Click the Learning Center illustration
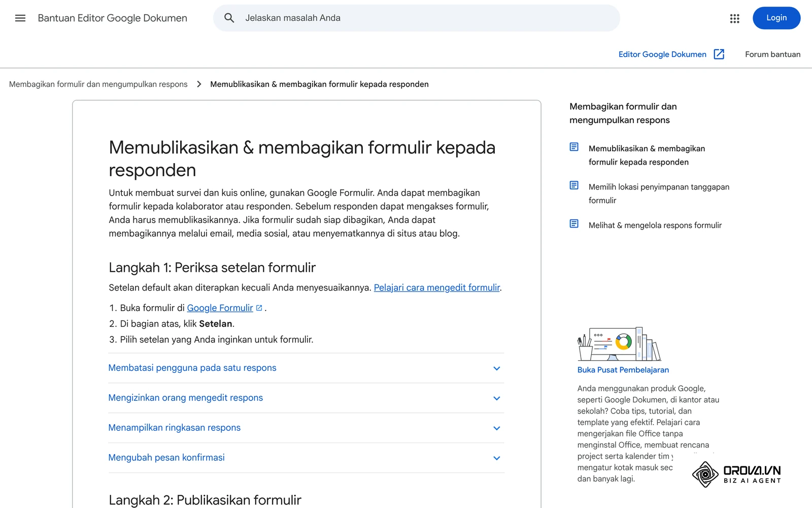Screen dimensions: 812x508 click(619, 344)
